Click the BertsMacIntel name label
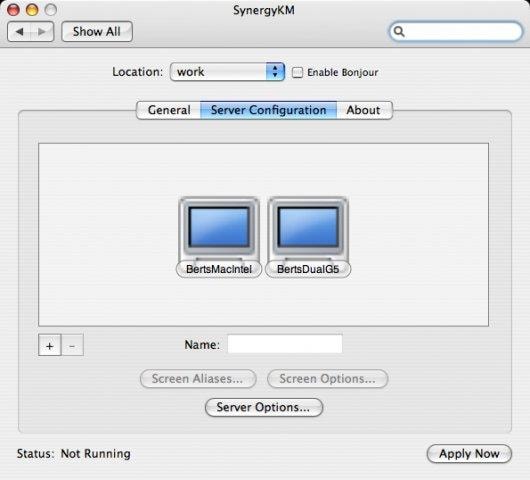 pyautogui.click(x=219, y=269)
